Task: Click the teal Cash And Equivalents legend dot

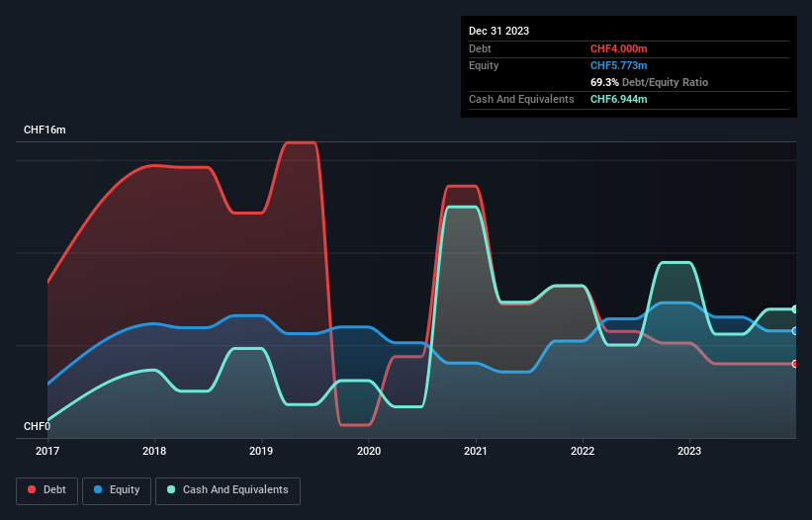Action: tap(171, 489)
